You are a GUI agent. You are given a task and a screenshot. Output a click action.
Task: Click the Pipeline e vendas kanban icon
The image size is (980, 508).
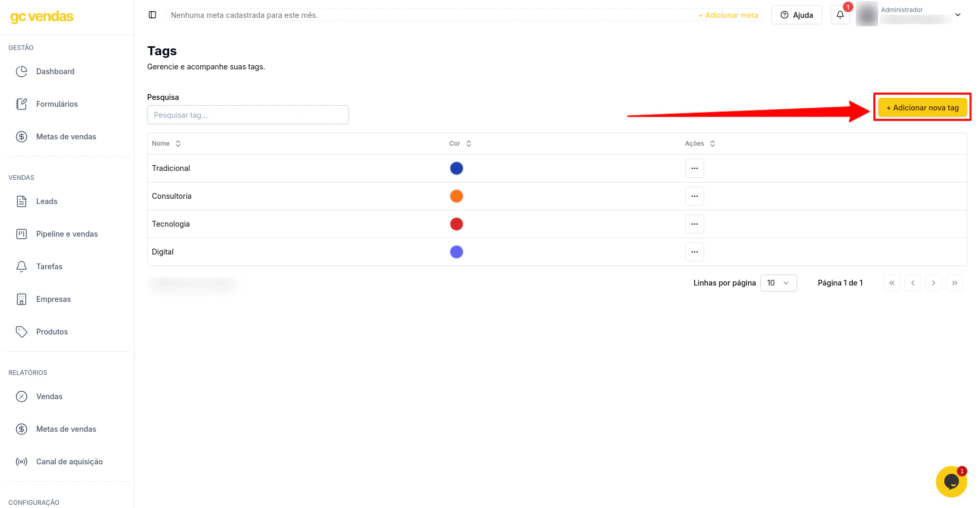(22, 234)
